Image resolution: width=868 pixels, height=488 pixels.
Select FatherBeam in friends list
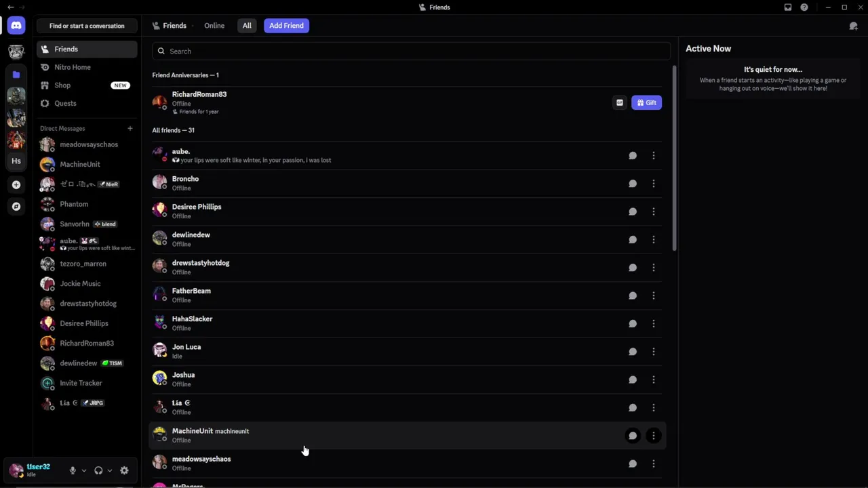(x=407, y=296)
